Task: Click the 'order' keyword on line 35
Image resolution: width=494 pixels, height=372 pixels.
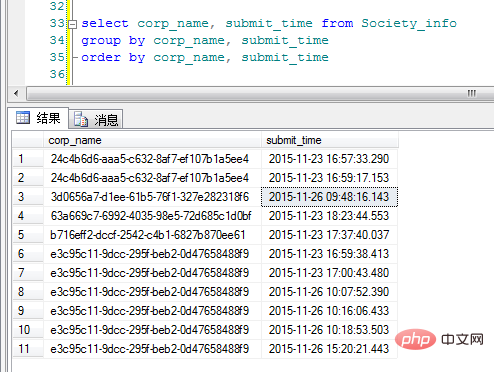Action: coord(101,57)
